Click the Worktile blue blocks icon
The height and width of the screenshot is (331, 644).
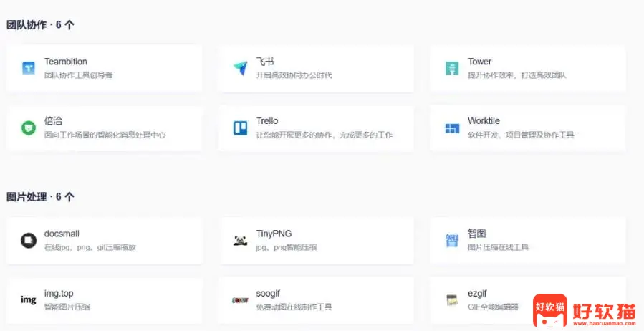[452, 128]
